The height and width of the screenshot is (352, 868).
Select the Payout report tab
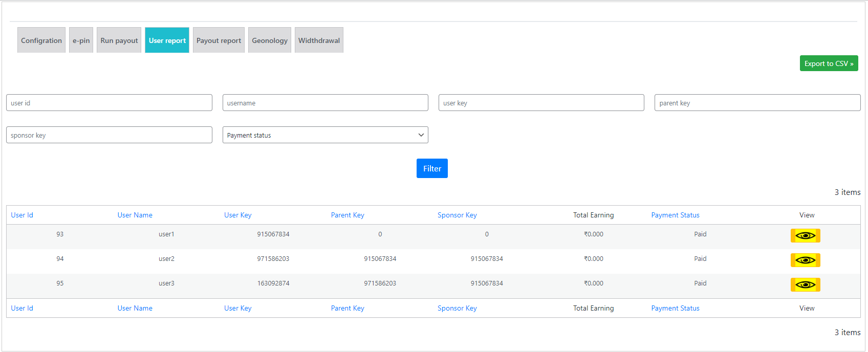point(219,40)
